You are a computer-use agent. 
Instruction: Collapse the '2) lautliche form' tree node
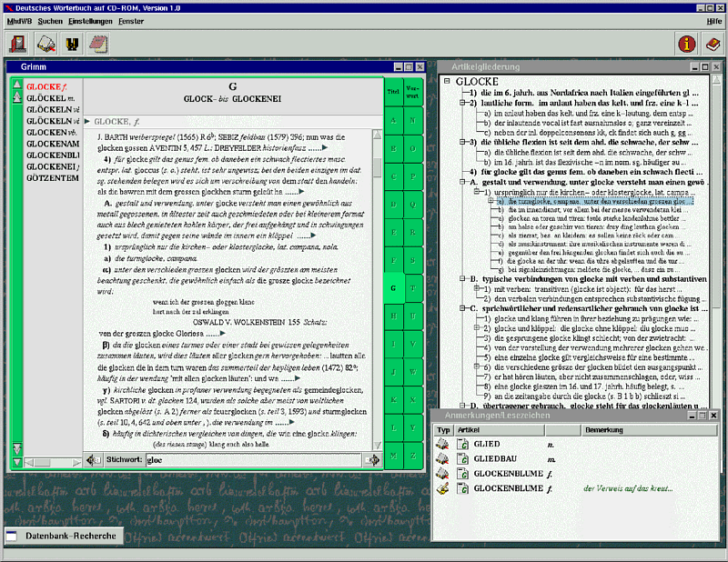point(462,103)
